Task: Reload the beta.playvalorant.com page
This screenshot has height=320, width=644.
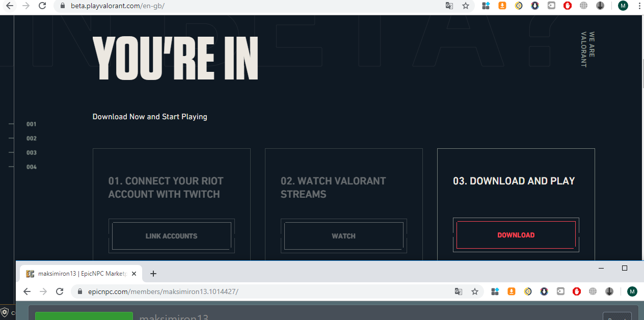Action: [x=42, y=6]
